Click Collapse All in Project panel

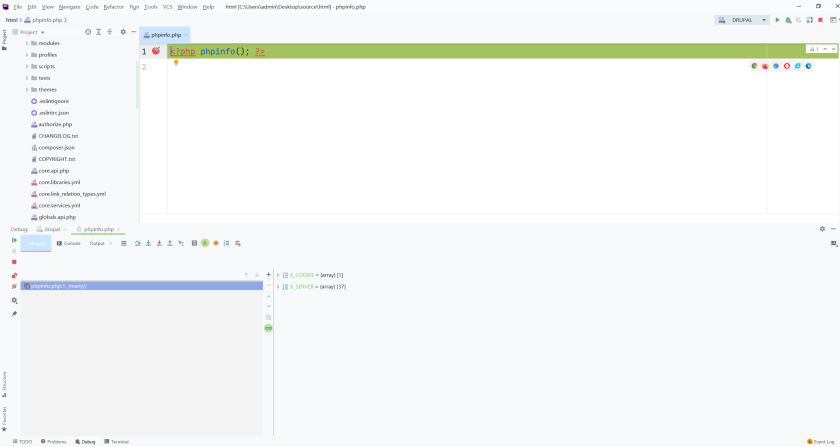tap(110, 32)
